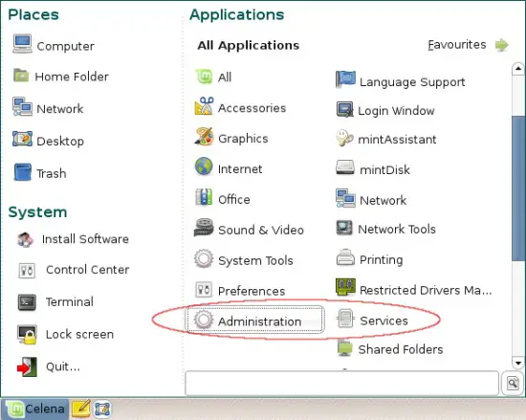Open the Trash icon
This screenshot has width=526, height=420.
click(23, 172)
